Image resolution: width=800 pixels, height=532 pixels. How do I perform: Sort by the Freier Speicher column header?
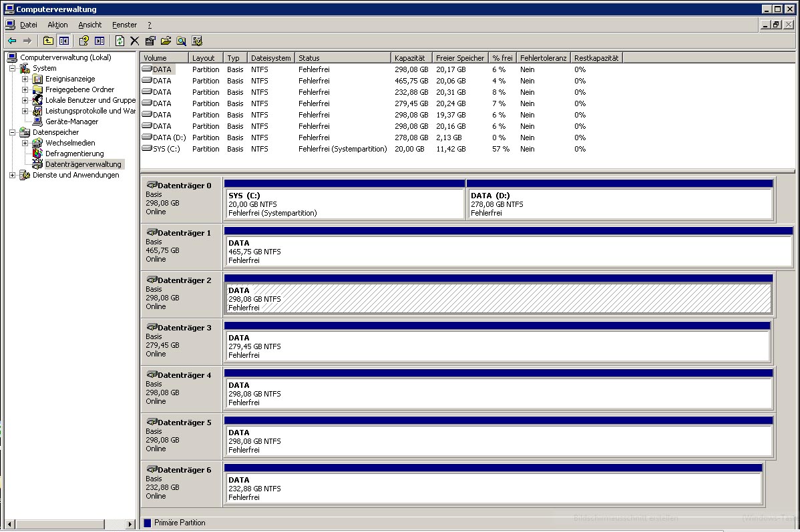(460, 58)
